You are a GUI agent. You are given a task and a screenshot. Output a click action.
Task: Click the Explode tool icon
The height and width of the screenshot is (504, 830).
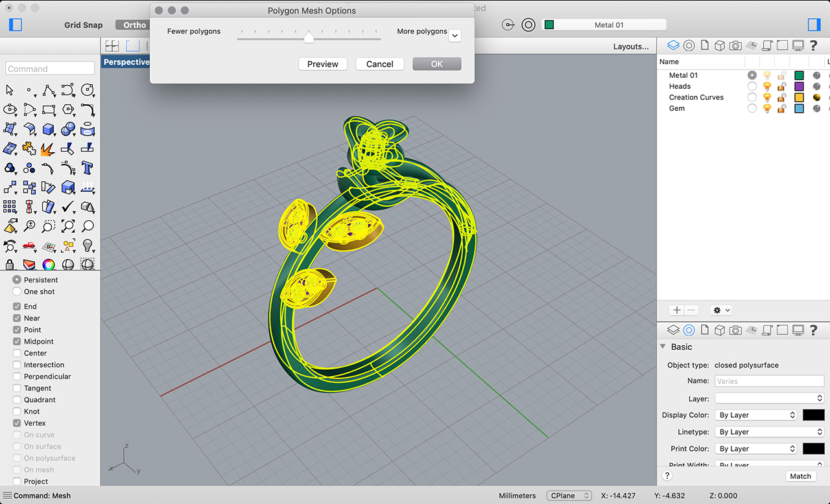tap(49, 149)
